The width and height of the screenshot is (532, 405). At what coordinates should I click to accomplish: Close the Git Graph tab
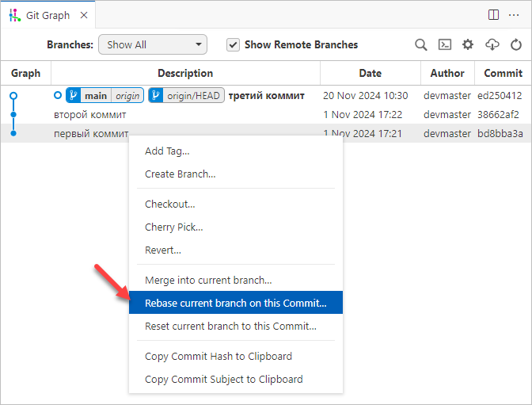(x=84, y=15)
